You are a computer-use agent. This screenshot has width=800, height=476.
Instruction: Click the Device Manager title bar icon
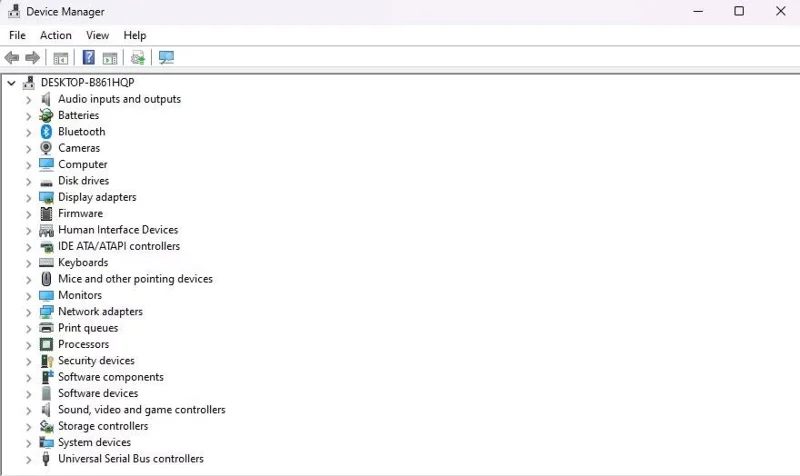(x=14, y=11)
